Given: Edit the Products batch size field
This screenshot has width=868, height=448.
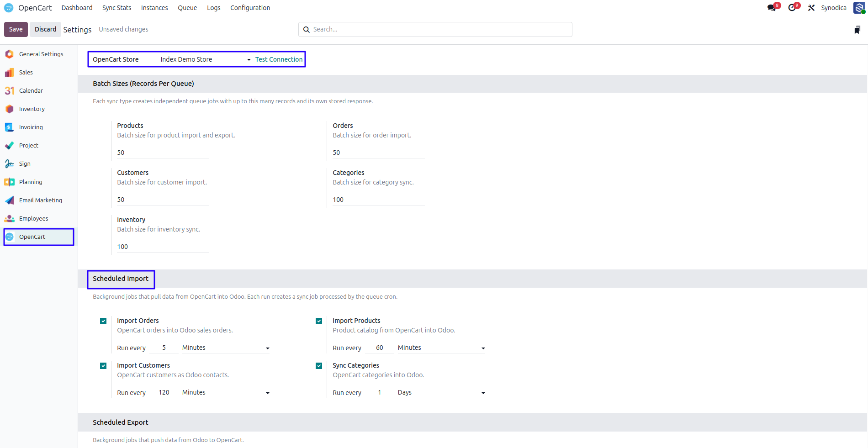Looking at the screenshot, I should click(x=163, y=153).
